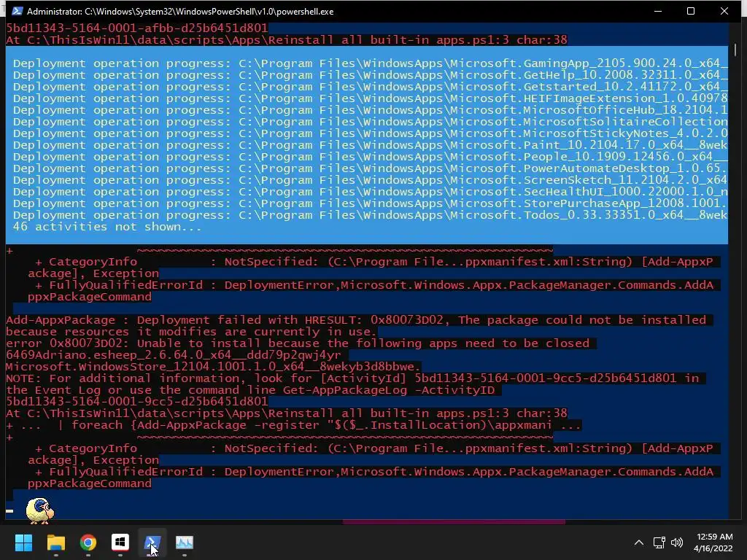Click the PowerShell window title text
This screenshot has width=747, height=560.
coord(180,11)
